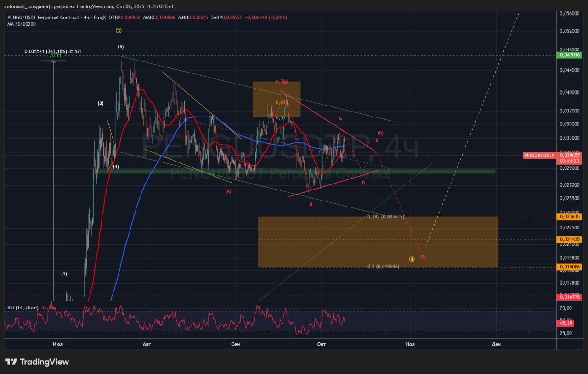
Task: Select the red (B) wave label
Action: point(380,133)
